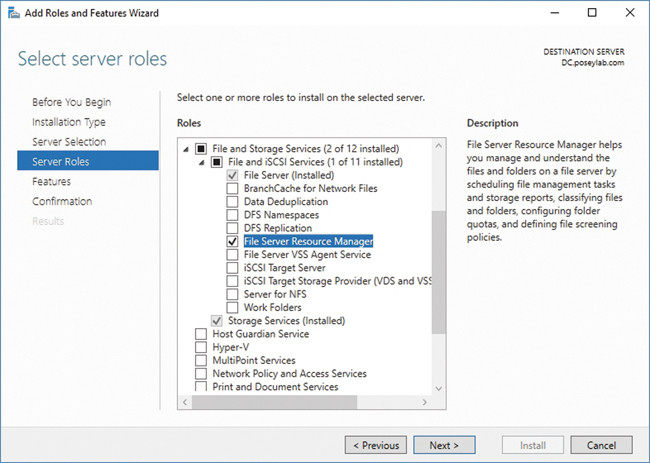Cancel the wizard
The height and width of the screenshot is (463, 650).
coord(601,445)
